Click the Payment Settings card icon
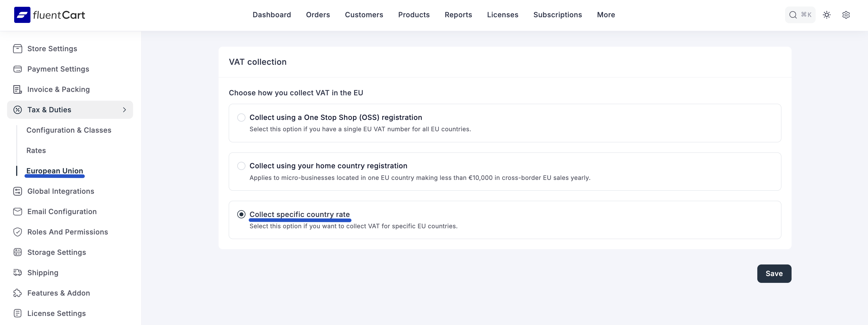The width and height of the screenshot is (868, 325). [18, 69]
